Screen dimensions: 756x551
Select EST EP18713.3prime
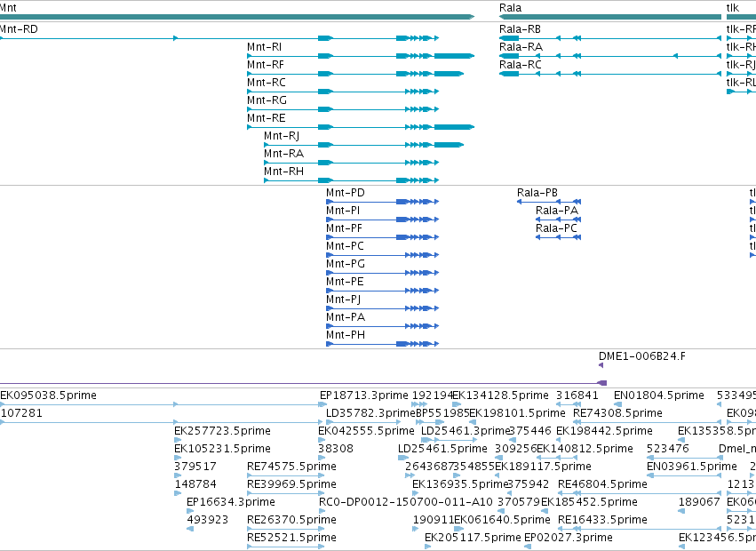tap(364, 395)
